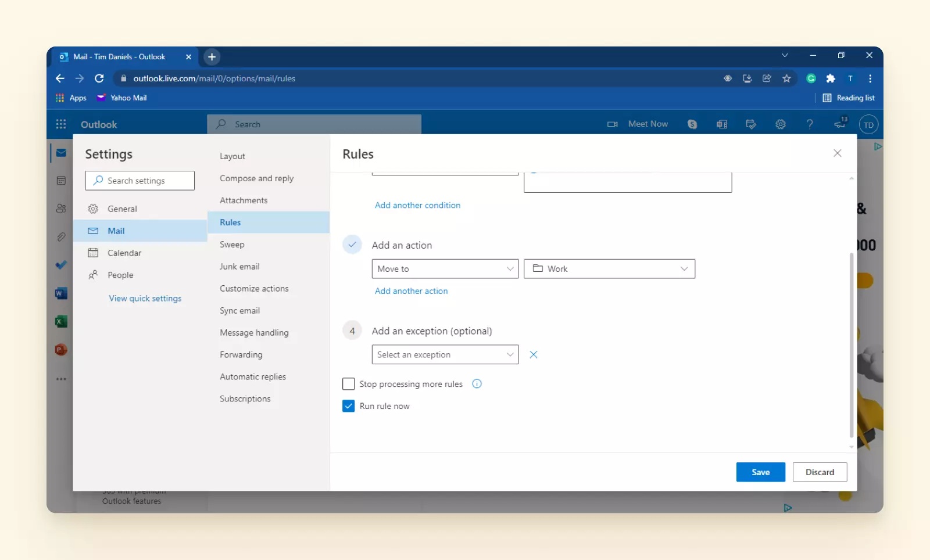Open the Select an exception dropdown

click(x=445, y=354)
